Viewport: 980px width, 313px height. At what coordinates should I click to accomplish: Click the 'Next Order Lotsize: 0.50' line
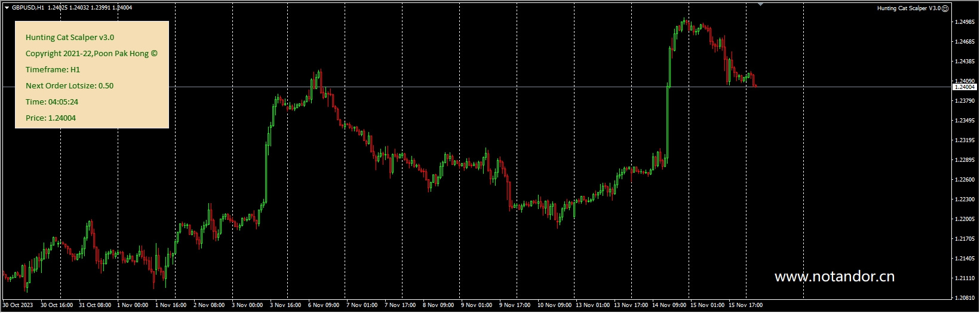tap(69, 85)
